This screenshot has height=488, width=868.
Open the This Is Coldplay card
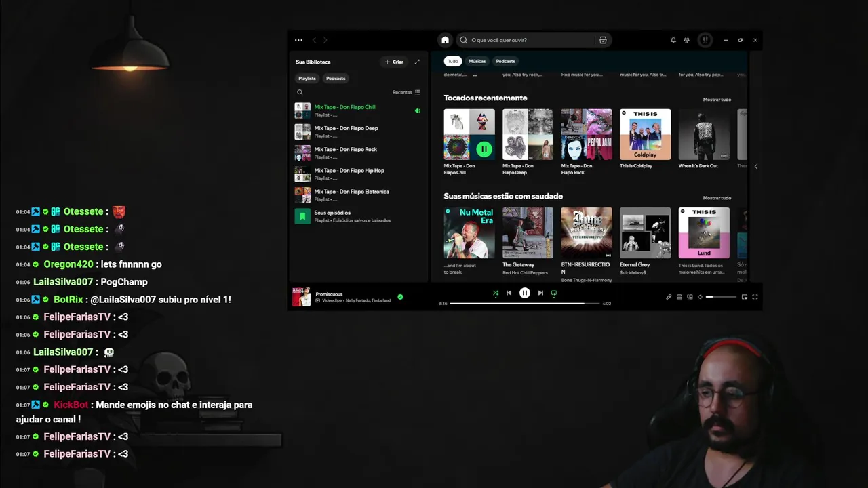point(645,140)
